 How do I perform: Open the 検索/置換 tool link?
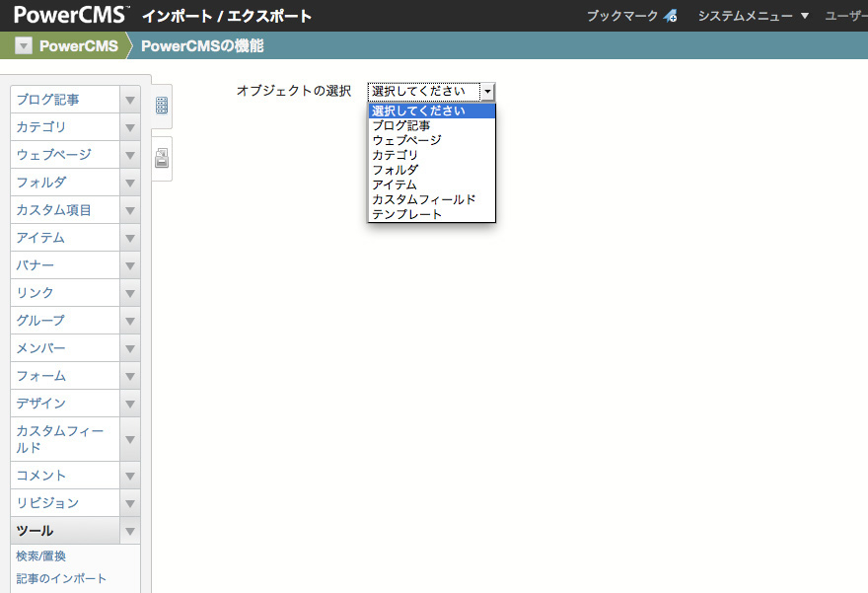tap(41, 556)
